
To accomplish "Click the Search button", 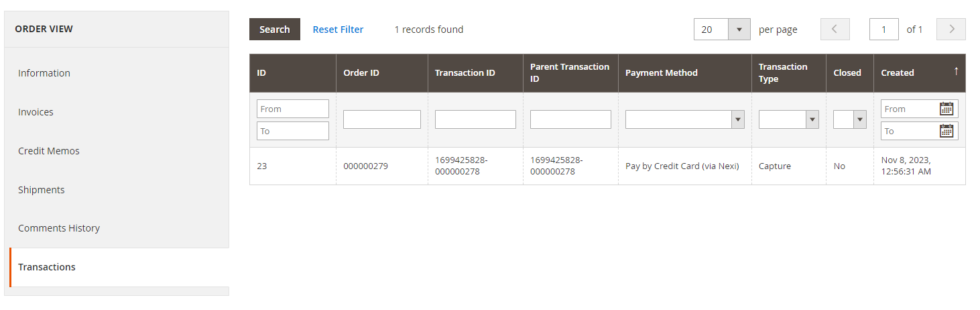I will click(x=275, y=30).
